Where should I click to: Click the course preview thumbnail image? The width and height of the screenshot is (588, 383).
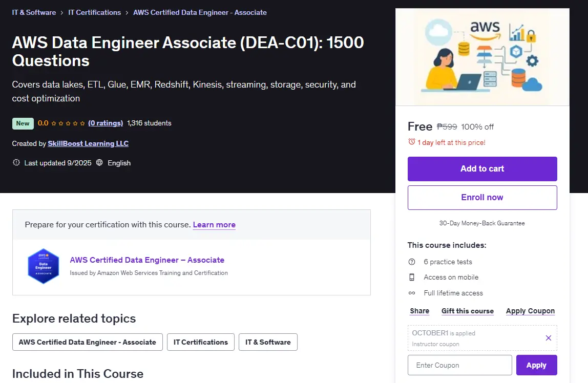pos(482,57)
